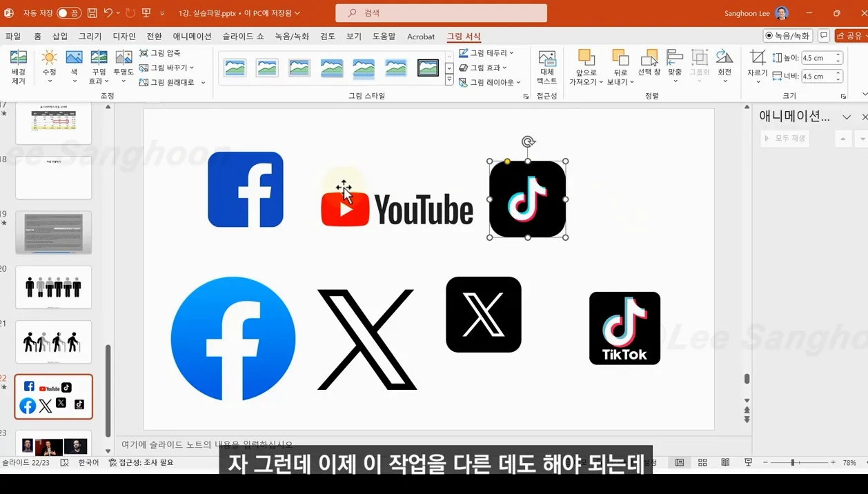Undo the last action

click(x=108, y=13)
